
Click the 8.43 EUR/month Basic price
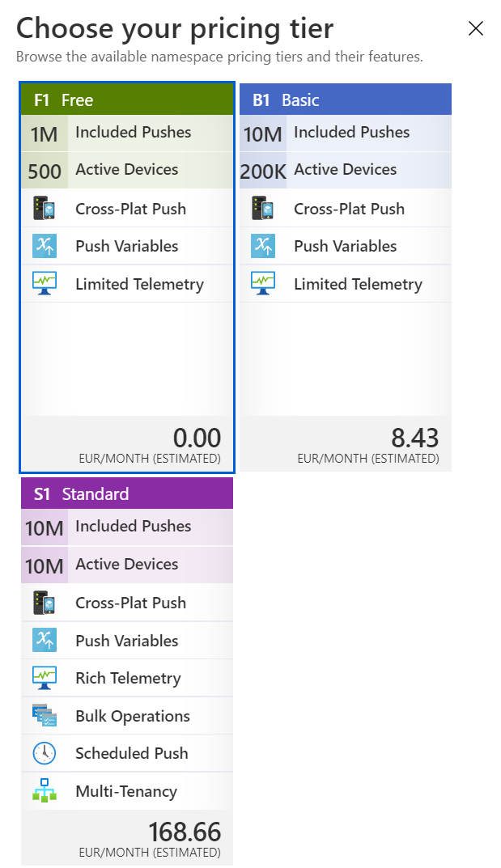tap(368, 445)
